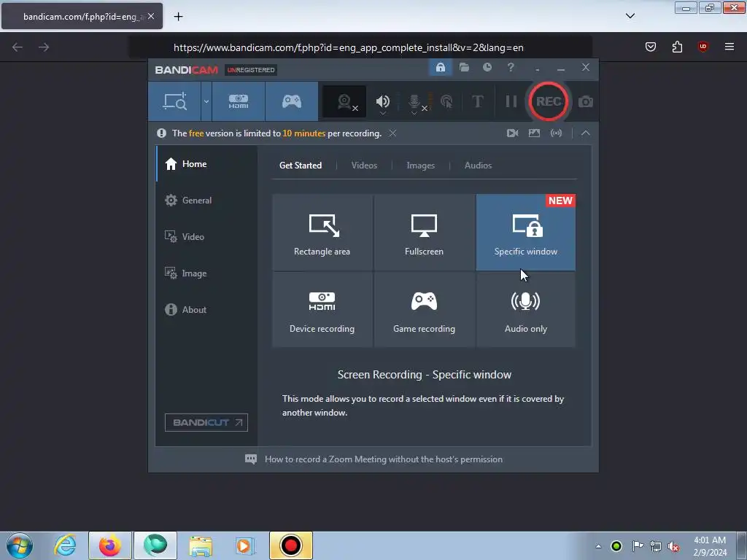Open Video settings in sidebar
This screenshot has width=747, height=560.
pyautogui.click(x=206, y=237)
